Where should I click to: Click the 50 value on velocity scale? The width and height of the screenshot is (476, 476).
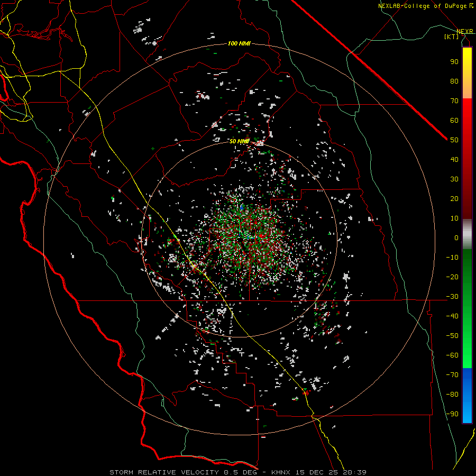point(454,140)
